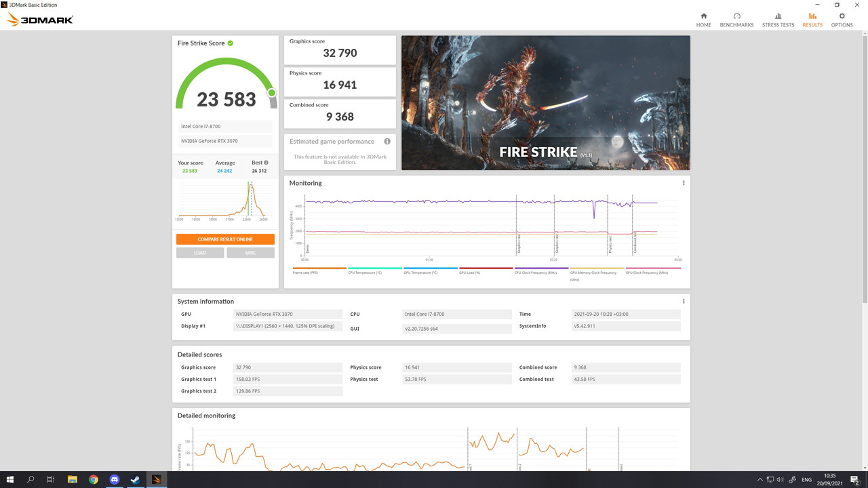Click the GUI version v2.20.7256 s64
The image size is (868, 488).
[457, 329]
